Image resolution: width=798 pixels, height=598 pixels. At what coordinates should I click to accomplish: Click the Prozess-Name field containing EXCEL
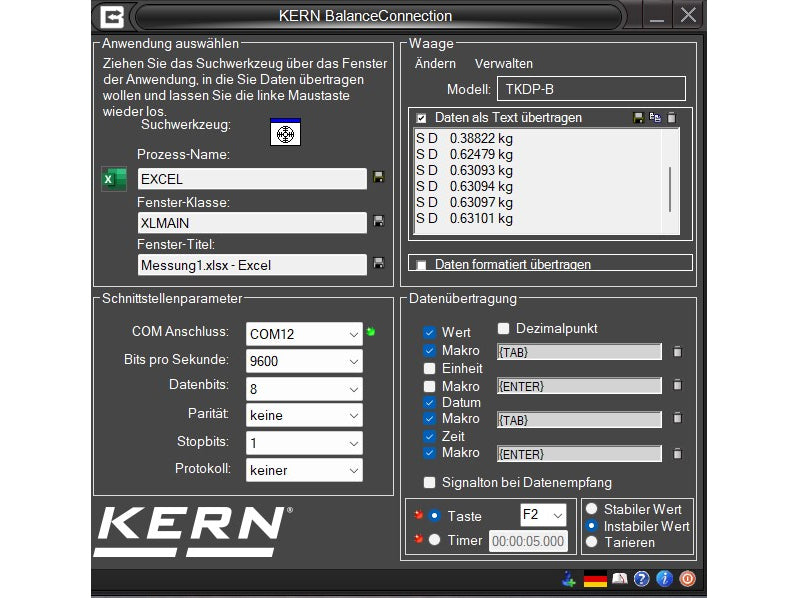(x=252, y=179)
